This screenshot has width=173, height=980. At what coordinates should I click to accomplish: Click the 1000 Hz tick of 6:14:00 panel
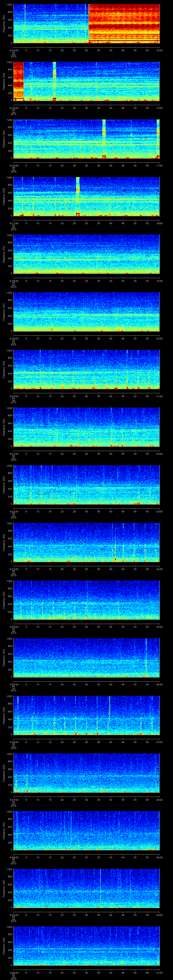coord(9,5)
